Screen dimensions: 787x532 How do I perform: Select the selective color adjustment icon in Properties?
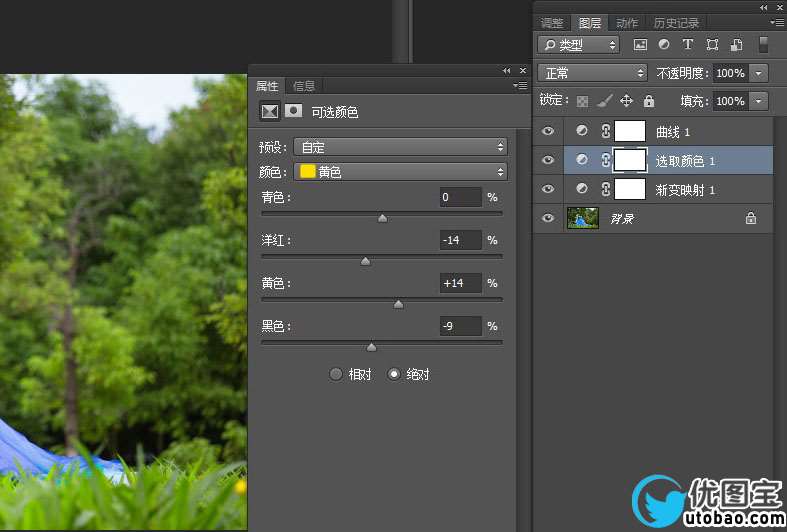[270, 111]
